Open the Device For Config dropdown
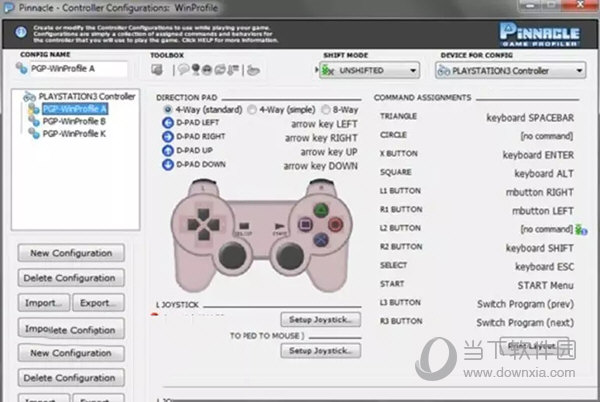This screenshot has width=600, height=402. pyautogui.click(x=510, y=71)
